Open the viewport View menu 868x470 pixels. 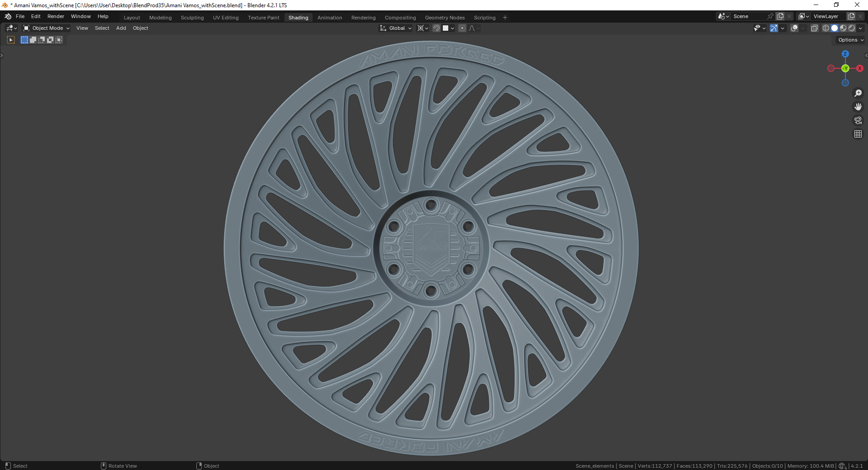(82, 28)
